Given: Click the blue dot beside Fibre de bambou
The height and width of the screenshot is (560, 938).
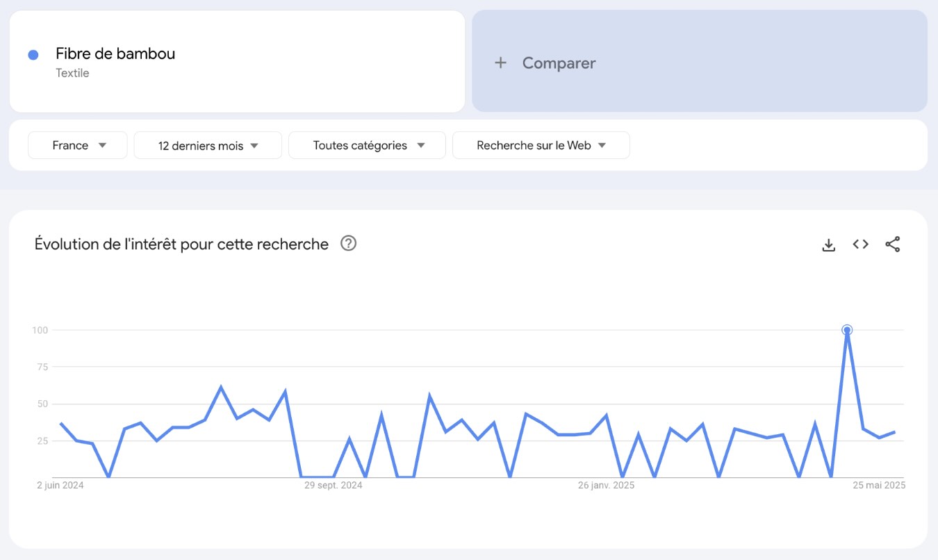Looking at the screenshot, I should 33,55.
